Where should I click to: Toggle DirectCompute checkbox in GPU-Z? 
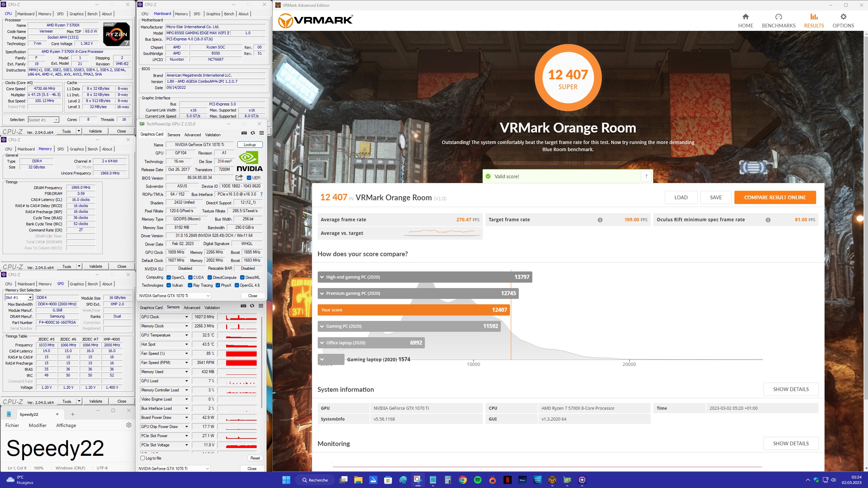point(210,278)
